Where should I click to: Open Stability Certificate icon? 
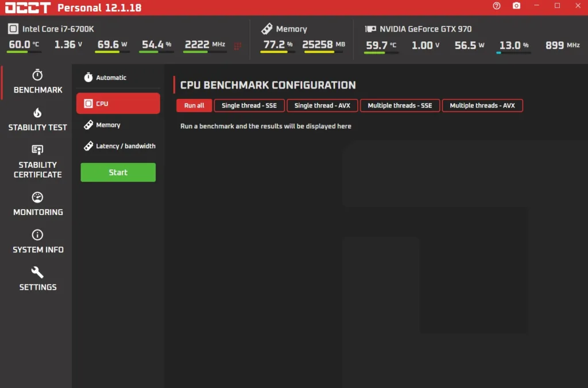click(37, 149)
